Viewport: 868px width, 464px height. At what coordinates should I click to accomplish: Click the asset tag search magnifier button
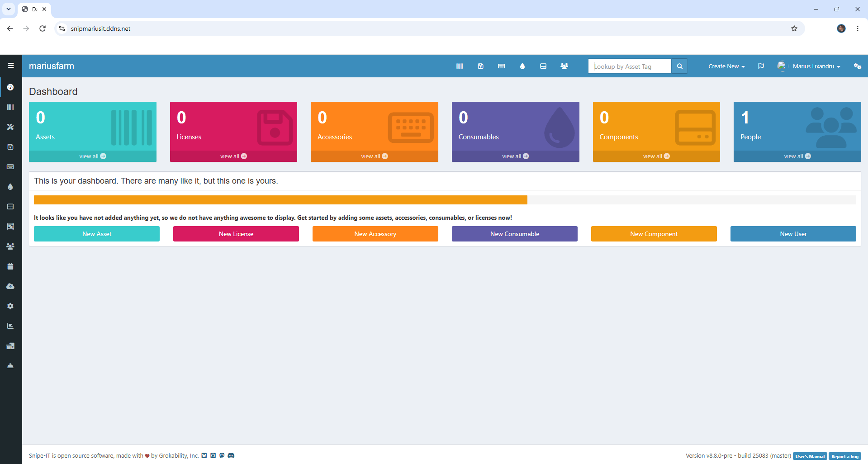tap(679, 66)
